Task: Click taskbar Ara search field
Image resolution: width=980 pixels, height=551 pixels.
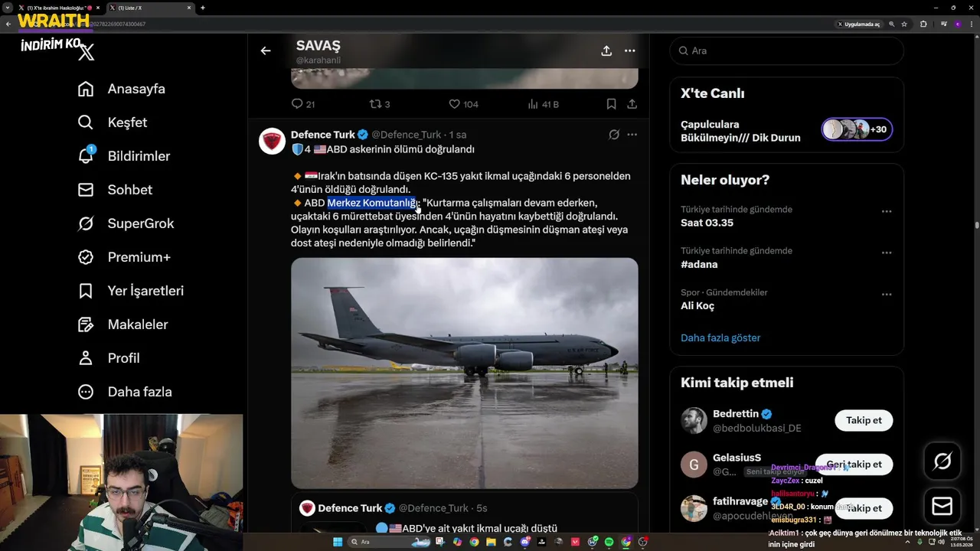Action: [x=390, y=542]
